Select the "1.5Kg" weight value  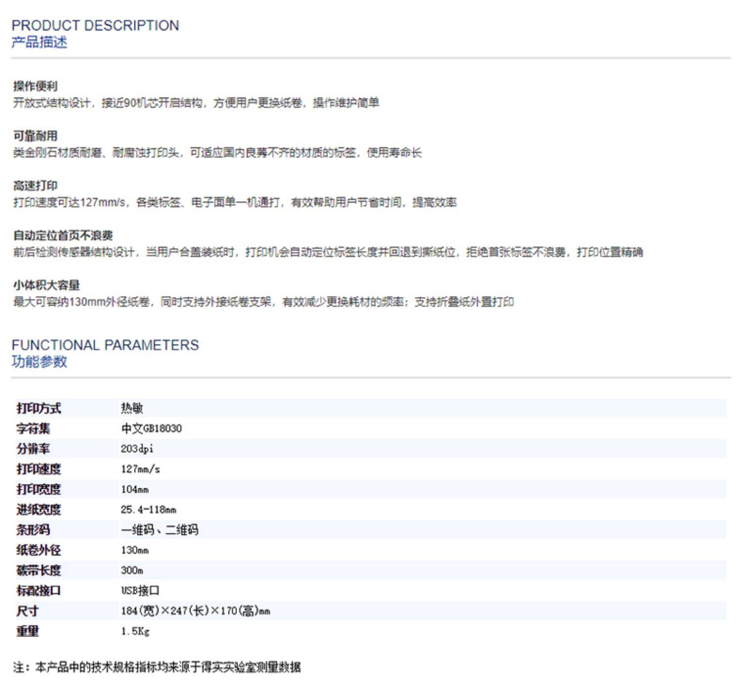pos(135,631)
